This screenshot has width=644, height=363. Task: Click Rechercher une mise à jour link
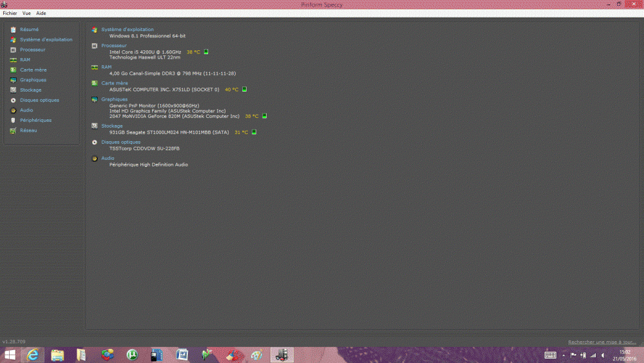(602, 342)
